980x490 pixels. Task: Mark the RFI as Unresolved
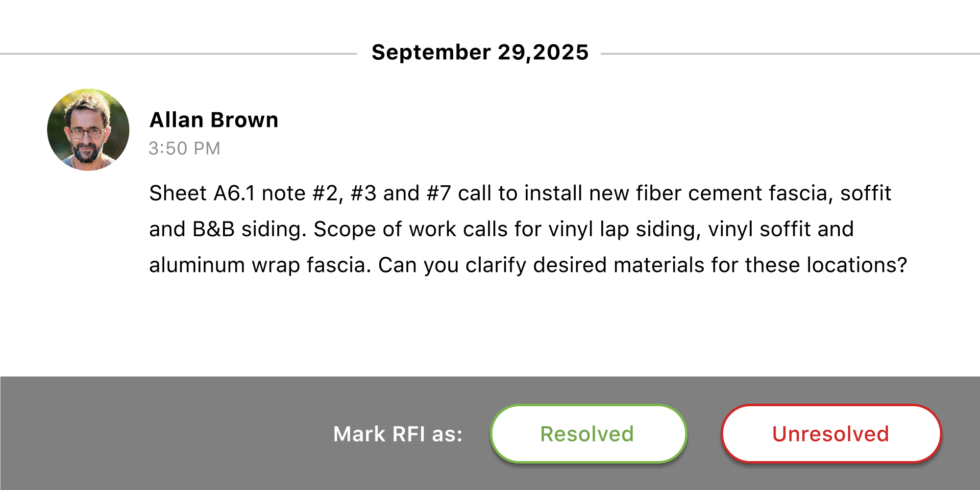coord(831,434)
